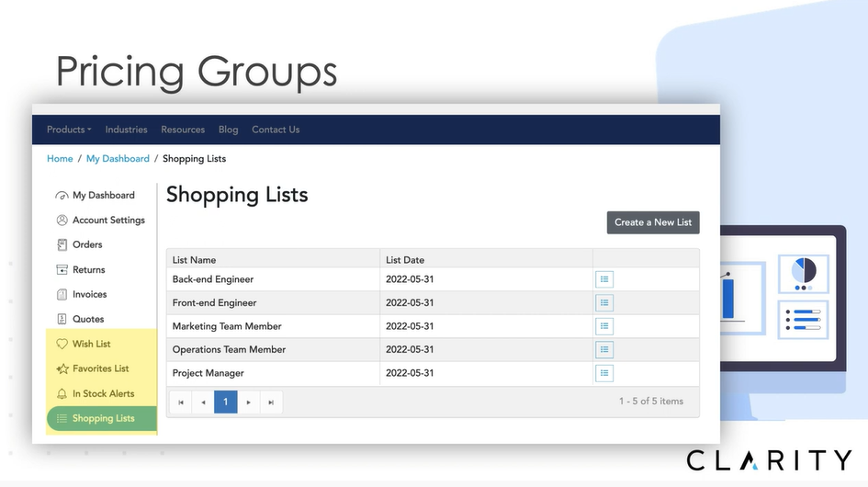
Task: Click the Returns box icon
Action: coord(62,270)
